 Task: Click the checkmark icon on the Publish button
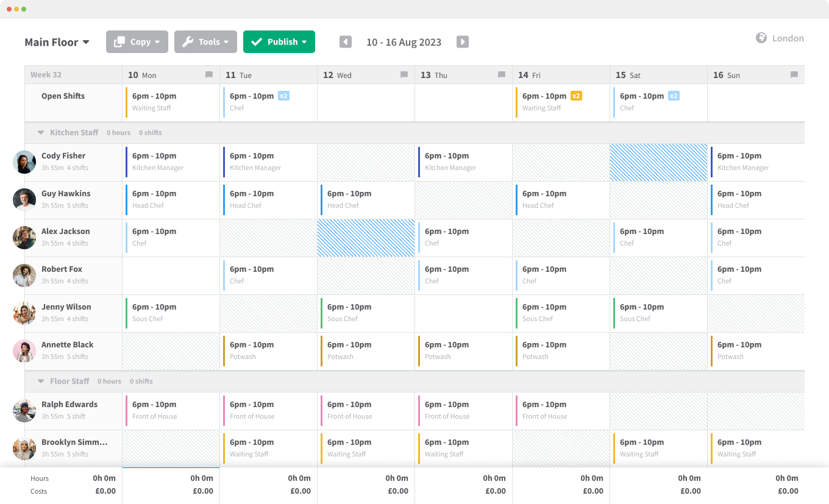coord(257,41)
